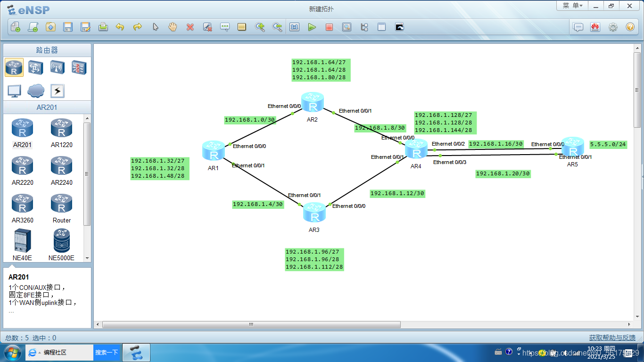The width and height of the screenshot is (644, 362).
Task: Toggle the grid display icon
Action: click(x=381, y=27)
